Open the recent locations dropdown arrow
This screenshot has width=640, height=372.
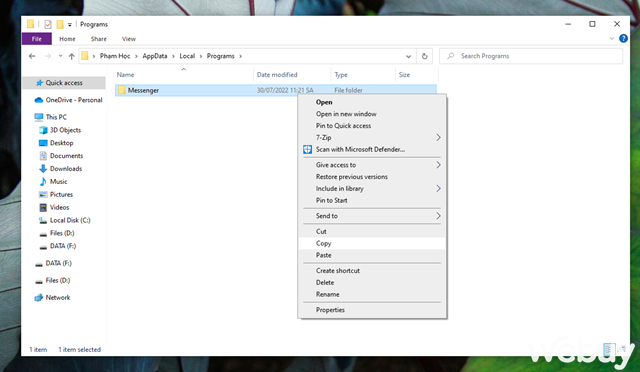point(60,56)
